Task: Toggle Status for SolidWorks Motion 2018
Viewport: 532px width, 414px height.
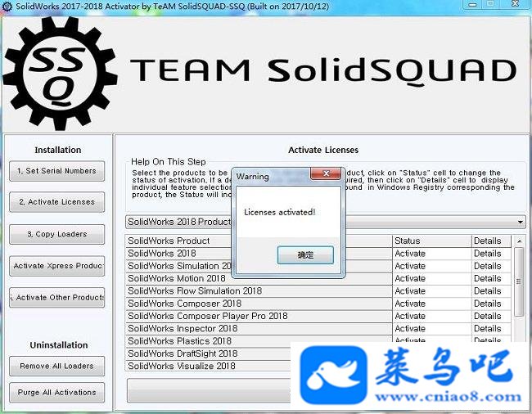Action: (431, 279)
